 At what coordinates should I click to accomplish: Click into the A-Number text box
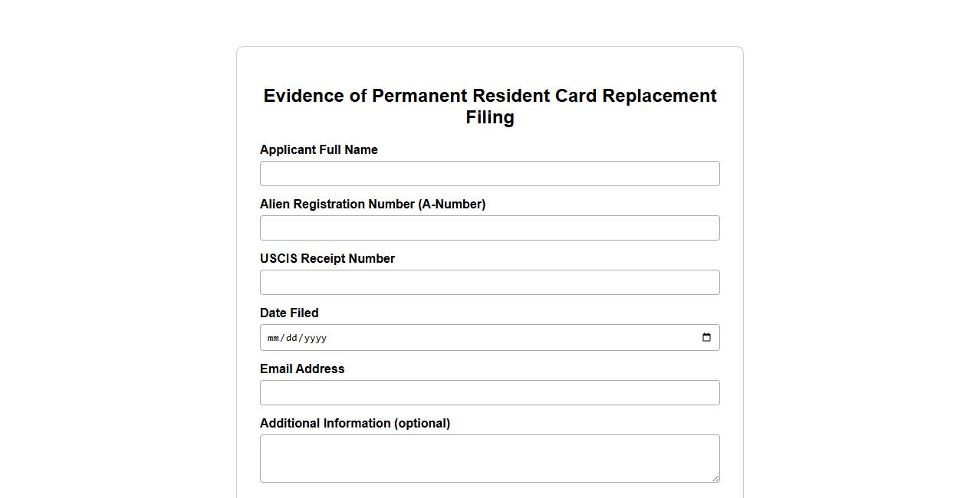coord(489,228)
